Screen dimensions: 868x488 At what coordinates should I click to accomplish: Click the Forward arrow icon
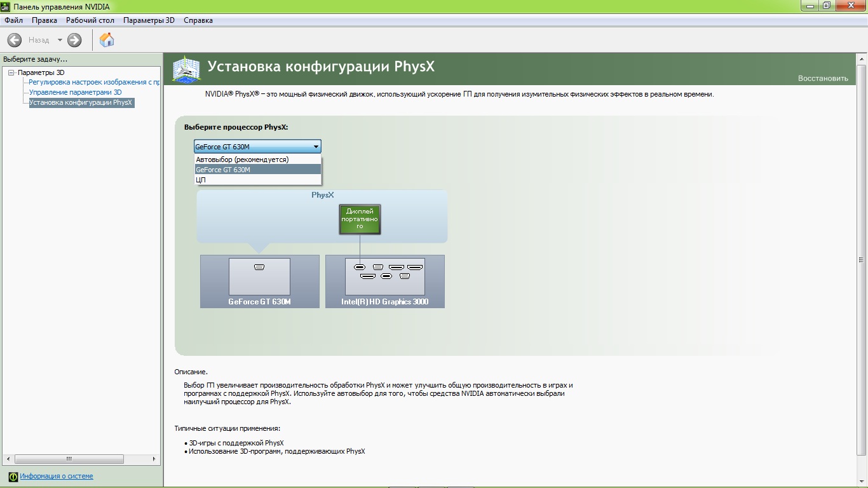point(74,40)
